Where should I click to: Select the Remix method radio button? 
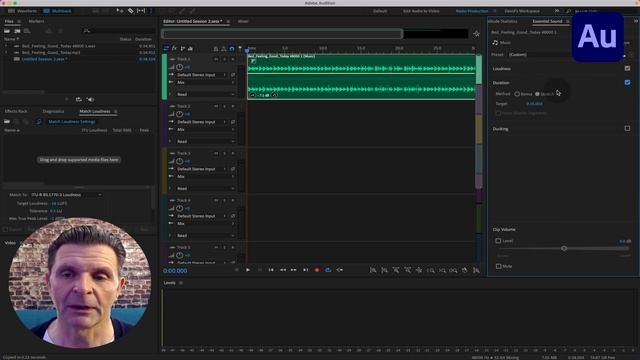(x=517, y=94)
